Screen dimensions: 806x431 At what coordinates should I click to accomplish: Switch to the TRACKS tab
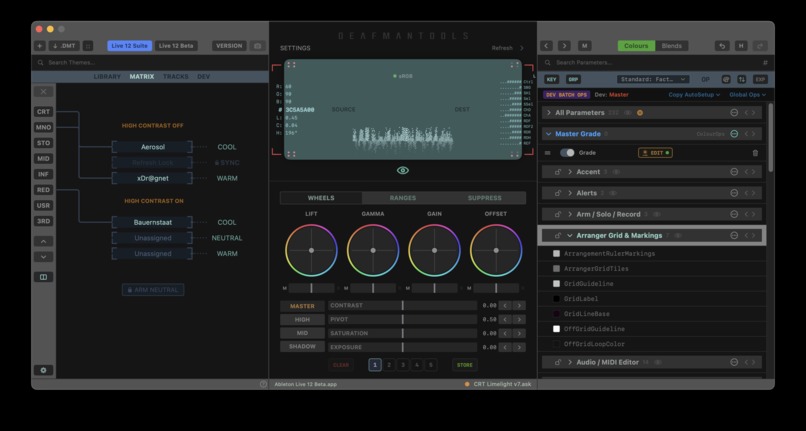(x=176, y=77)
